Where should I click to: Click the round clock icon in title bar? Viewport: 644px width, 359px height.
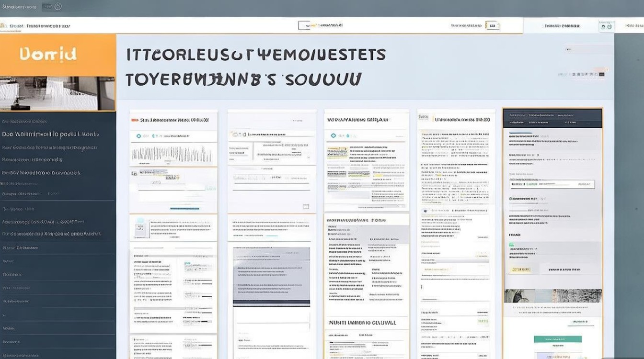[x=58, y=6]
